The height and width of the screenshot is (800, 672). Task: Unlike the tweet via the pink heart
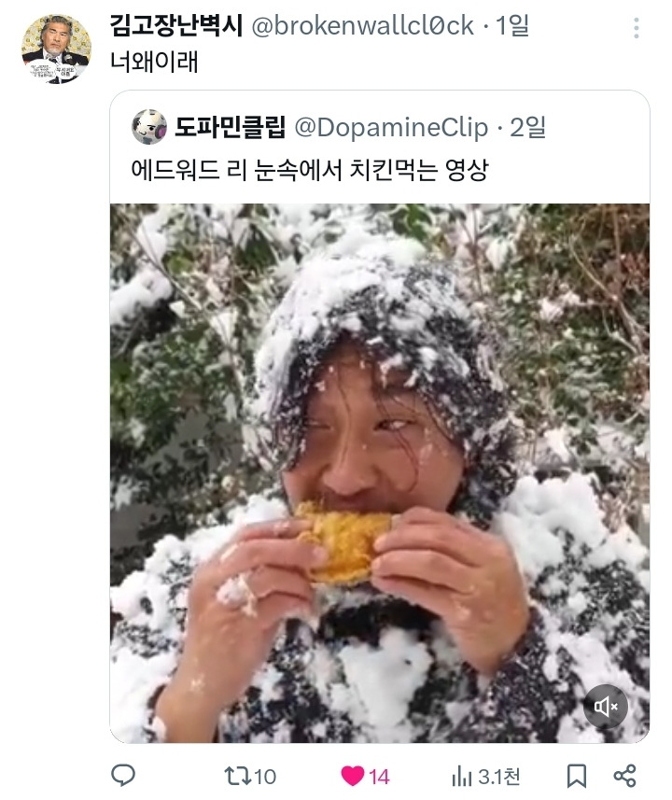pos(352,775)
